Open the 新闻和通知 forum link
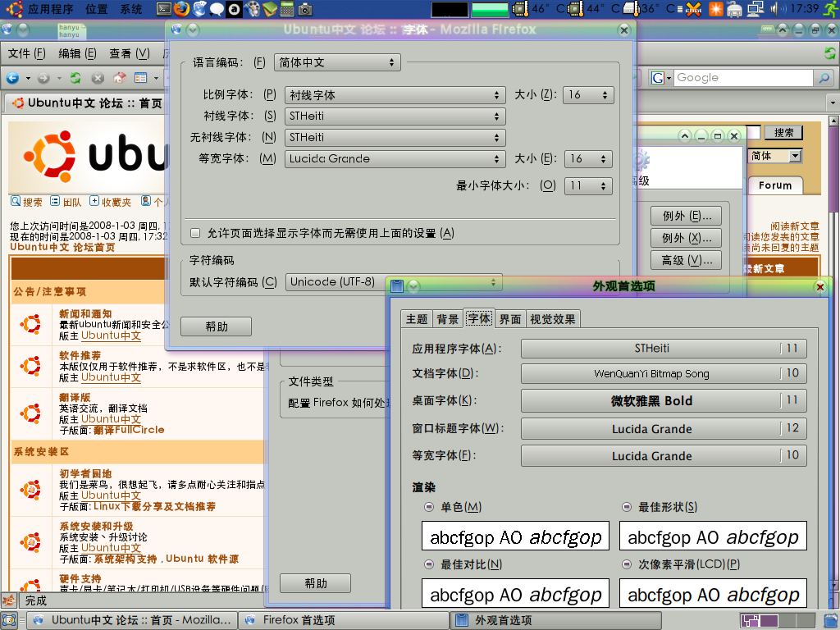Screen dimensions: 840x630 click(85, 313)
